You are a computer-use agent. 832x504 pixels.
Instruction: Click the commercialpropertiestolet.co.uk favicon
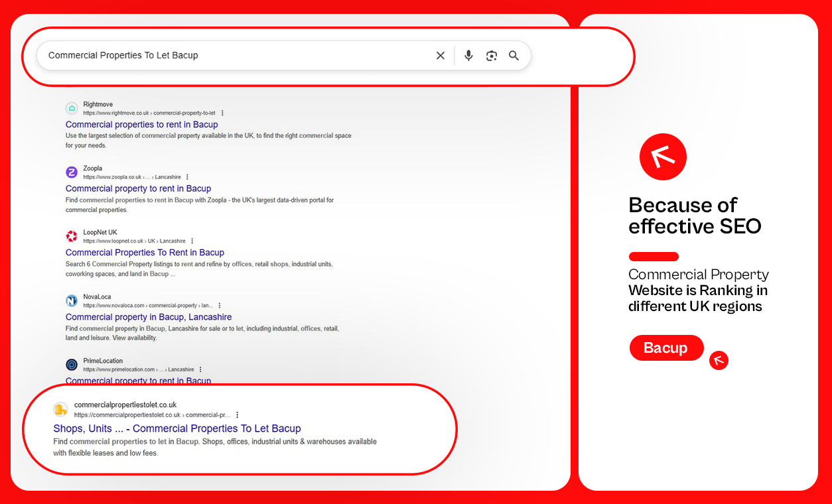(60, 409)
